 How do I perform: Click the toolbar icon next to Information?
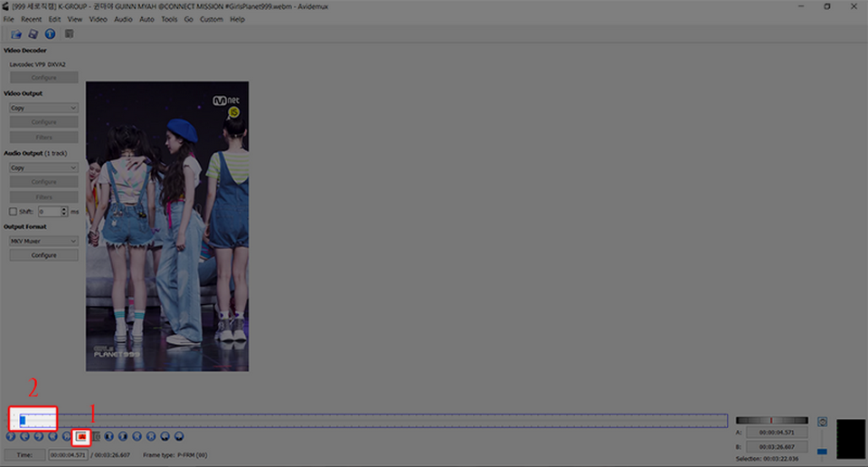[70, 34]
